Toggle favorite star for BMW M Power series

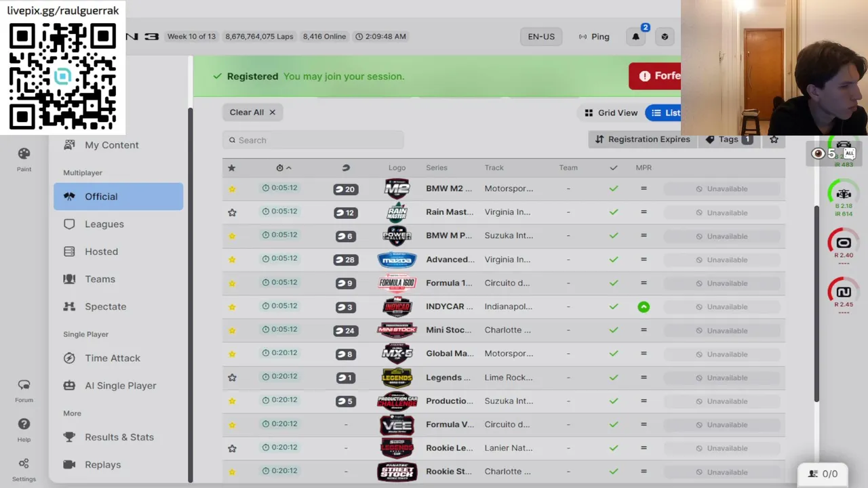pos(232,236)
